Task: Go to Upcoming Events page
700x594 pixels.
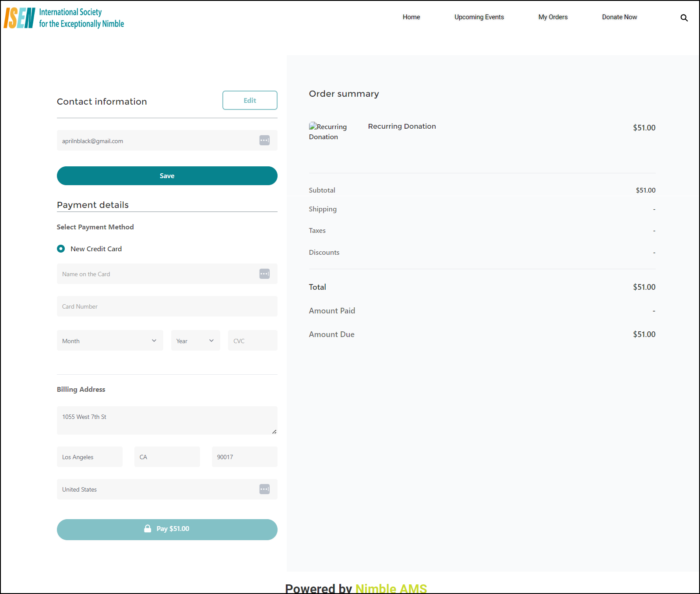Action: pos(479,17)
